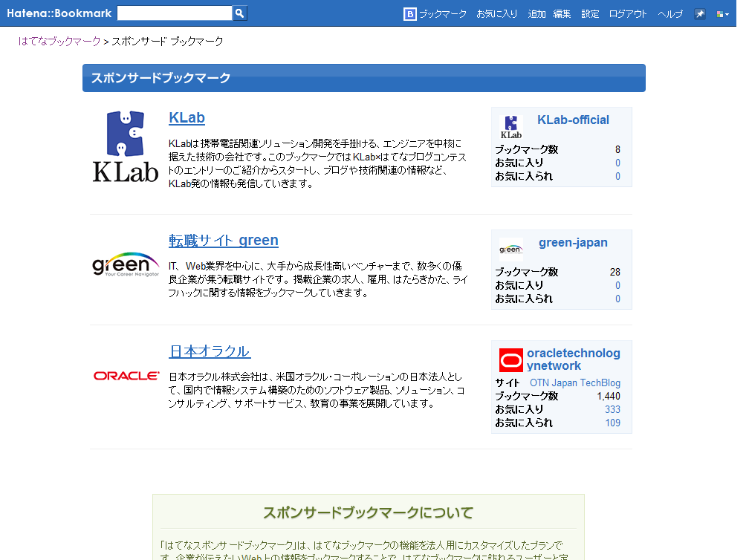
Task: Click Oracle お気に入られ count 109
Action: [613, 423]
